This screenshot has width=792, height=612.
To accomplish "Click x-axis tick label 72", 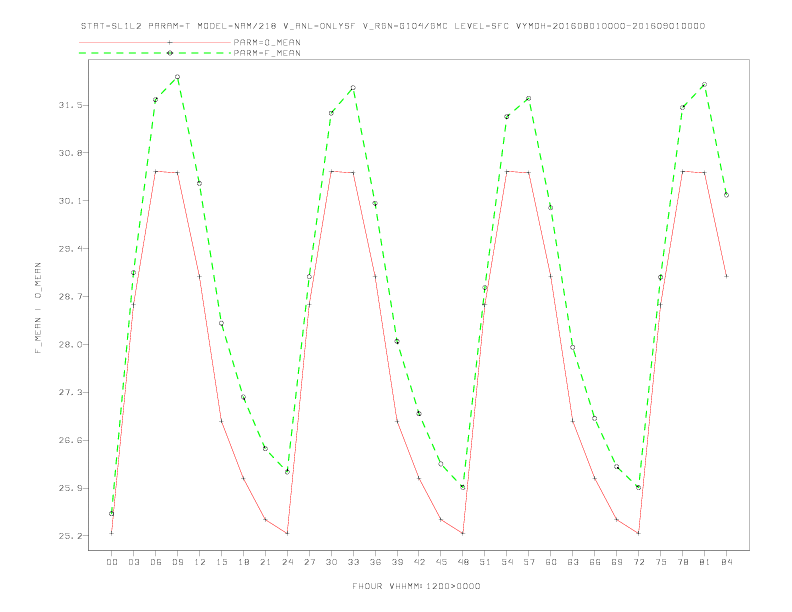I will pyautogui.click(x=638, y=562).
